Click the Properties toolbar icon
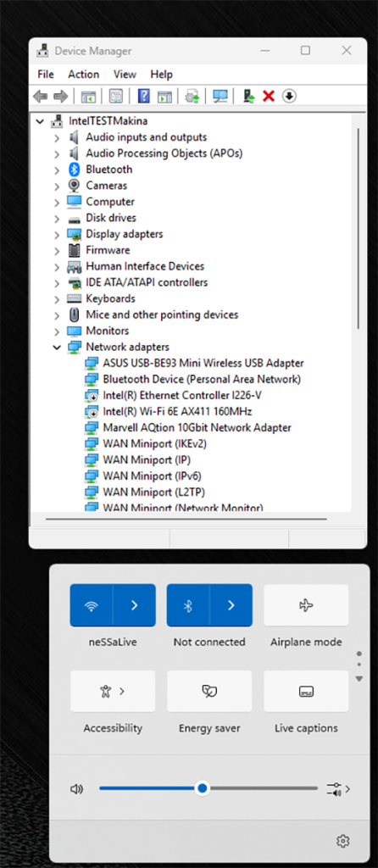Image resolution: width=378 pixels, height=868 pixels. coord(115,97)
